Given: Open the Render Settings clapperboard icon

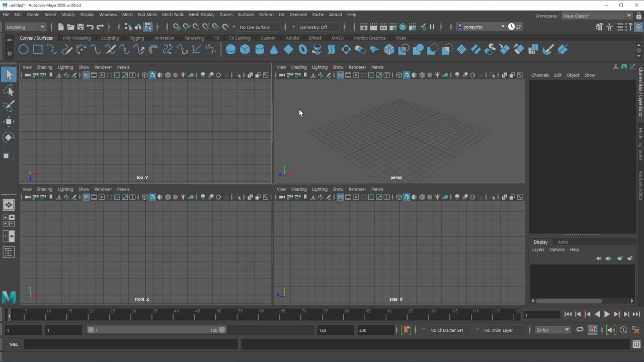Looking at the screenshot, I should (x=393, y=27).
